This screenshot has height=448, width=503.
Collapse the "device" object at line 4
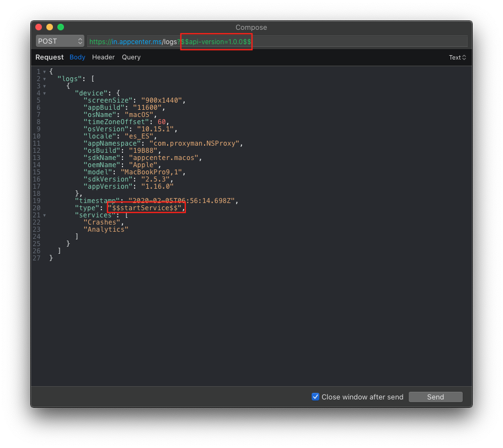point(44,93)
